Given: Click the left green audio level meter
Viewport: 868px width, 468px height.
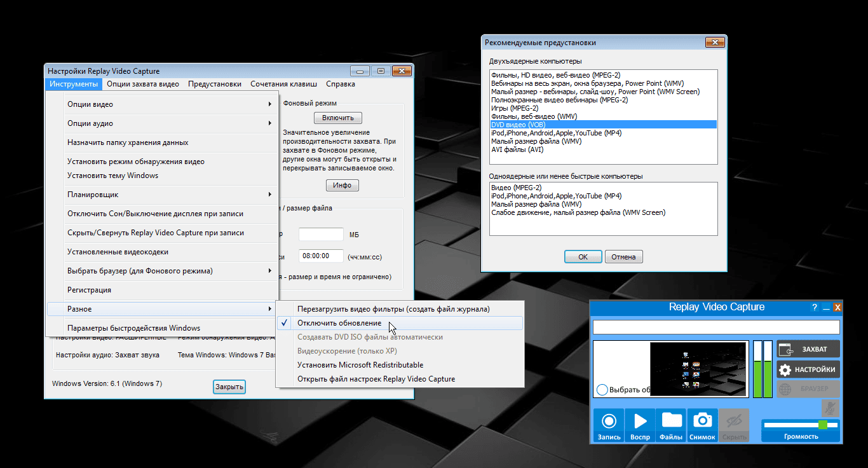Looking at the screenshot, I should click(x=757, y=369).
